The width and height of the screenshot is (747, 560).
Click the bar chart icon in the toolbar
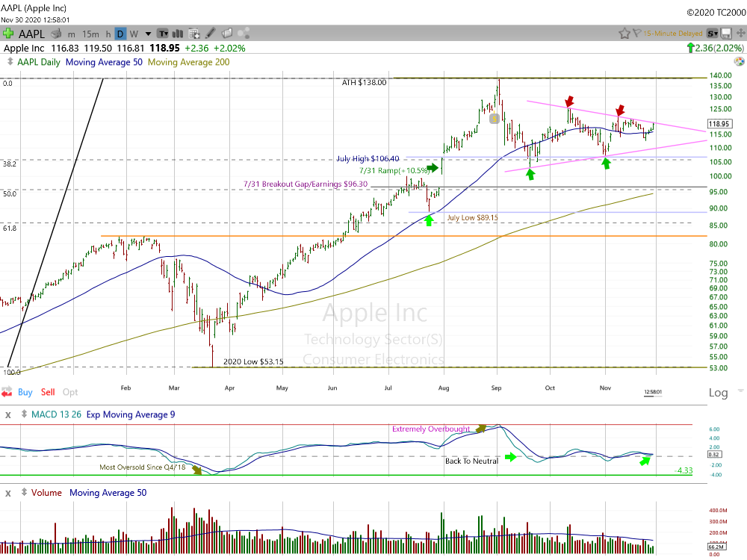[178, 34]
